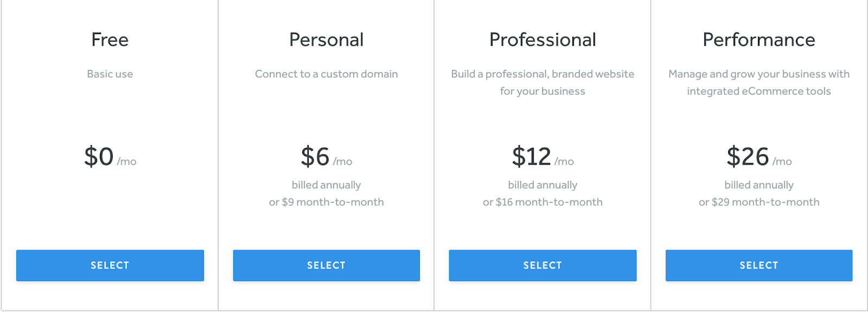Click 'Connect to a custom domain' text
Screen dimensions: 868x312
tap(327, 74)
